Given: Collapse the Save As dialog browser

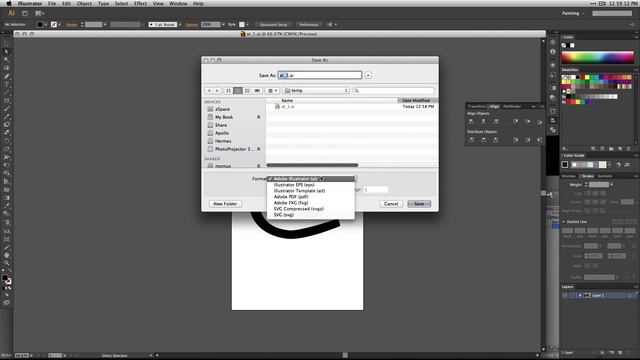Looking at the screenshot, I should coord(368,76).
